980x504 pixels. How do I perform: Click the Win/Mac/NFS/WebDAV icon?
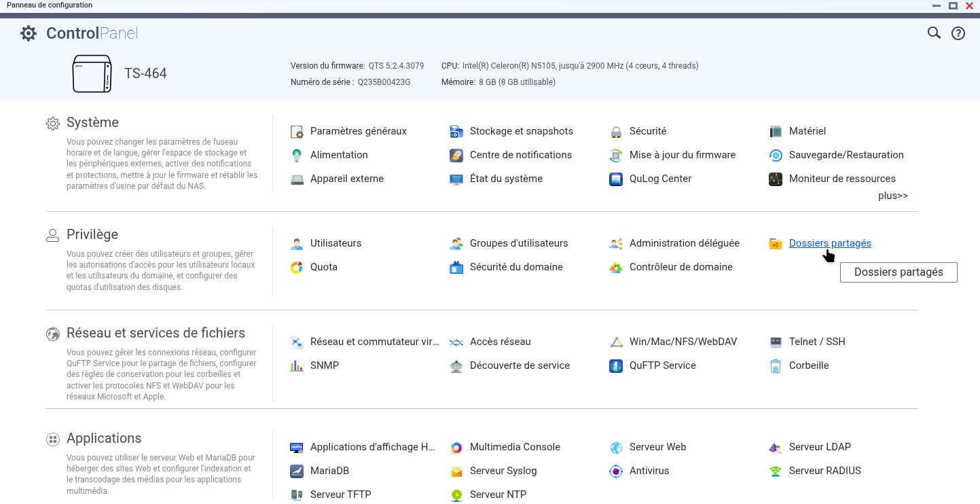click(616, 342)
